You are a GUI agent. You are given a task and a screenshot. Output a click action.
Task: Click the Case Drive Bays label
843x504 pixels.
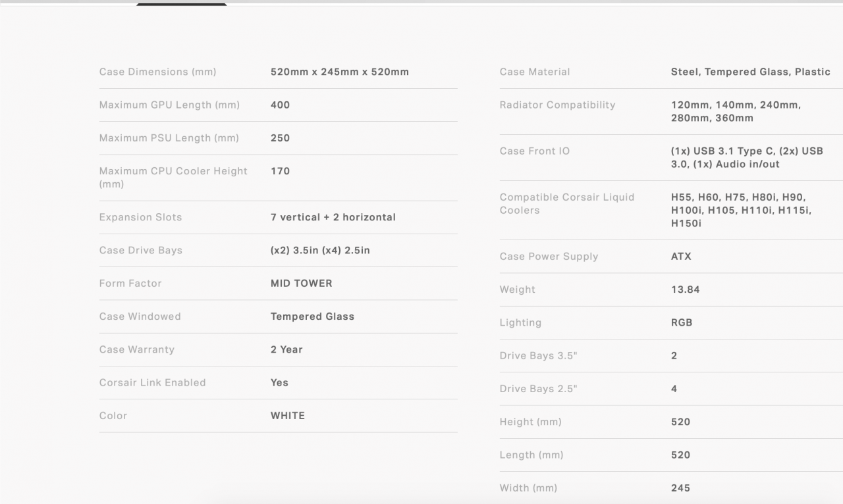(x=140, y=250)
